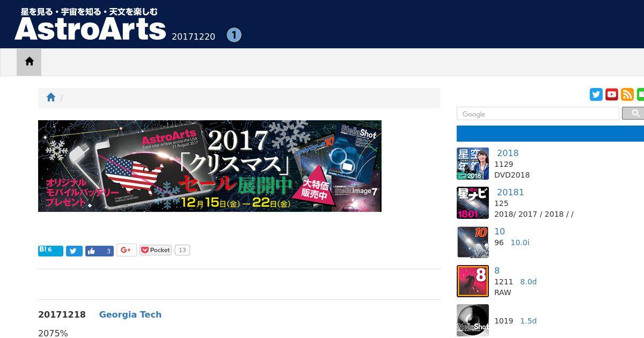Open the 2017 Christmas sale banner
Screen dimensions: 644x338
210,166
